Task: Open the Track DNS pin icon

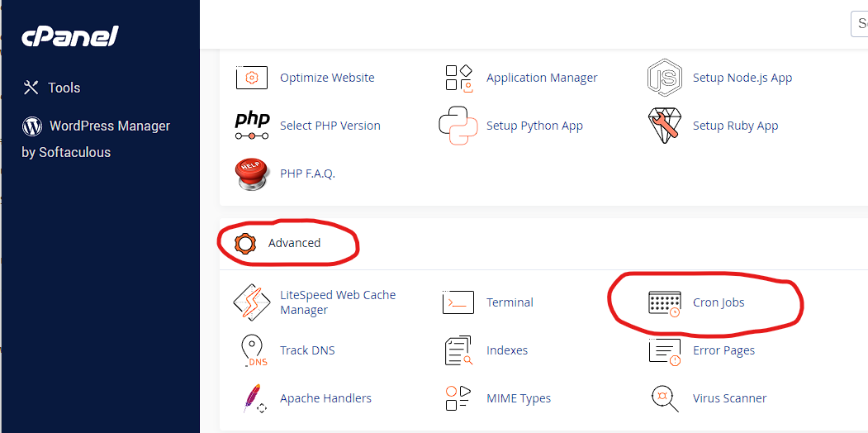Action: (254, 350)
